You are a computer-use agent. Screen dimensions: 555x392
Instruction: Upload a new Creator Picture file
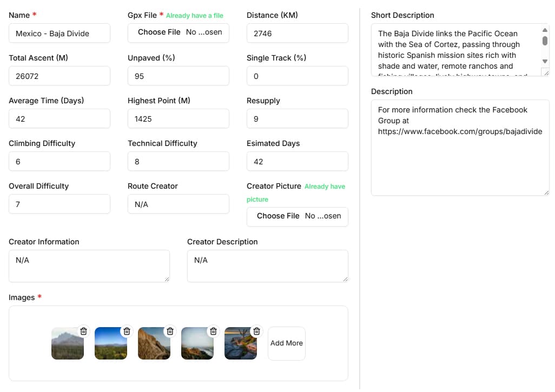coord(277,216)
